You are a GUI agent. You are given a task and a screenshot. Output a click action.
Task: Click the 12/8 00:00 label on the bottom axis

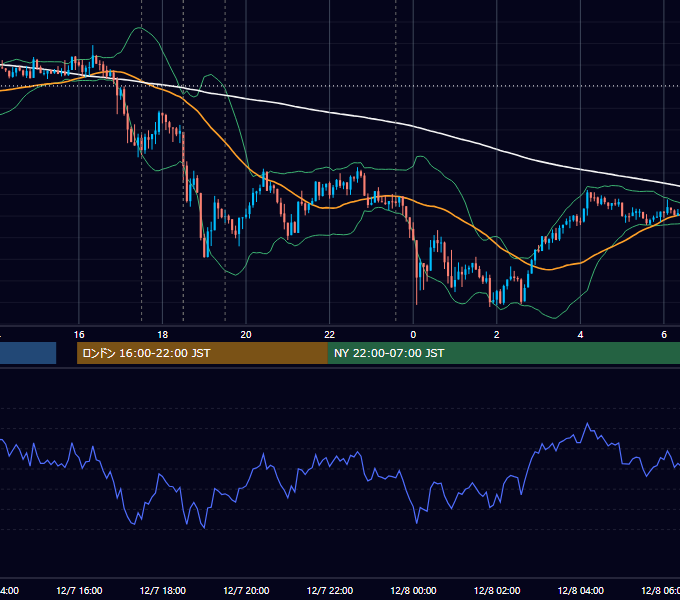(x=413, y=591)
